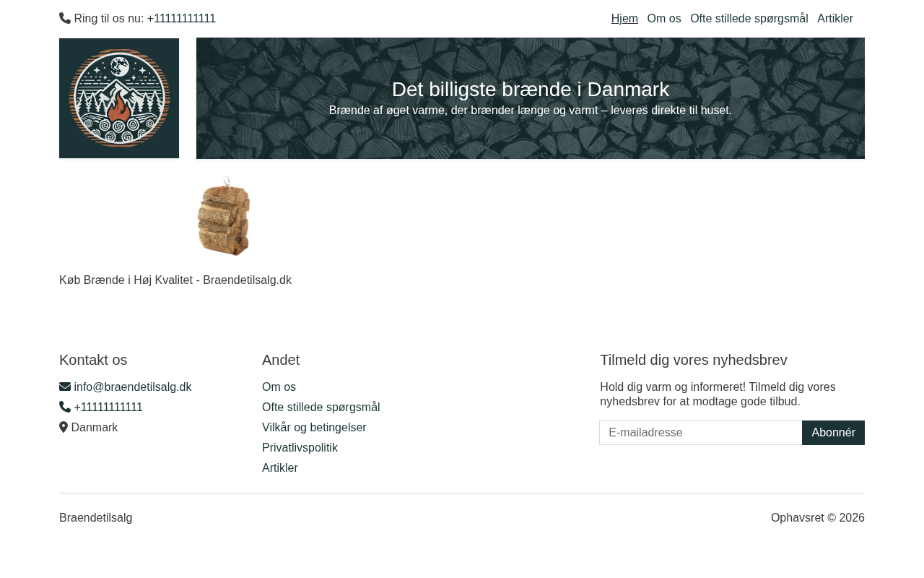Click the phone icon in top bar
Screen dimensions: 924x578
click(65, 18)
